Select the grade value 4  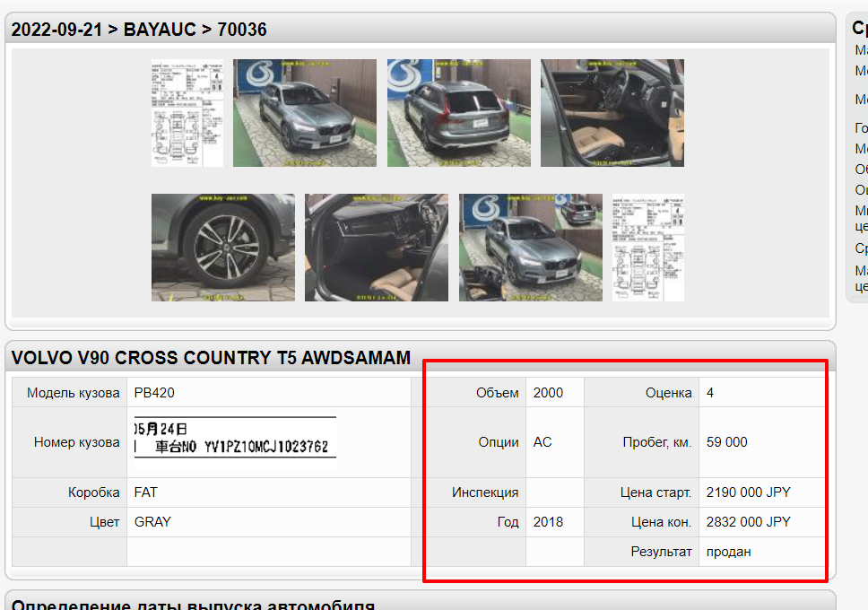click(710, 393)
